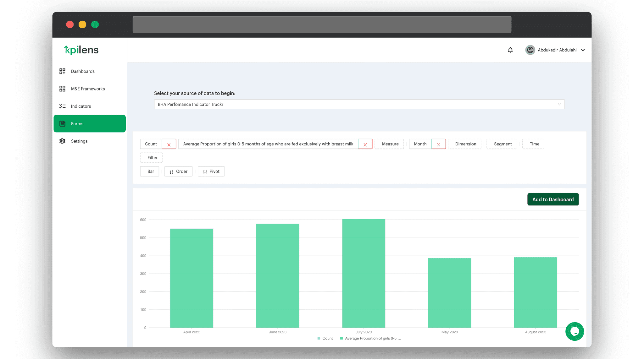Toggle the Segment selector on
The image size is (644, 359).
click(x=502, y=144)
